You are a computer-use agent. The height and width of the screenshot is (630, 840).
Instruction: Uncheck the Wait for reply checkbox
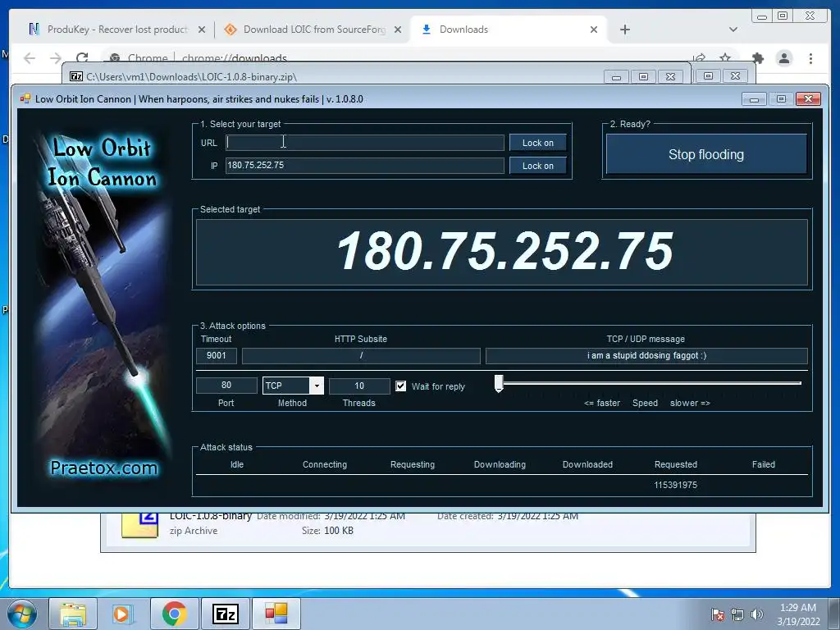click(x=400, y=386)
